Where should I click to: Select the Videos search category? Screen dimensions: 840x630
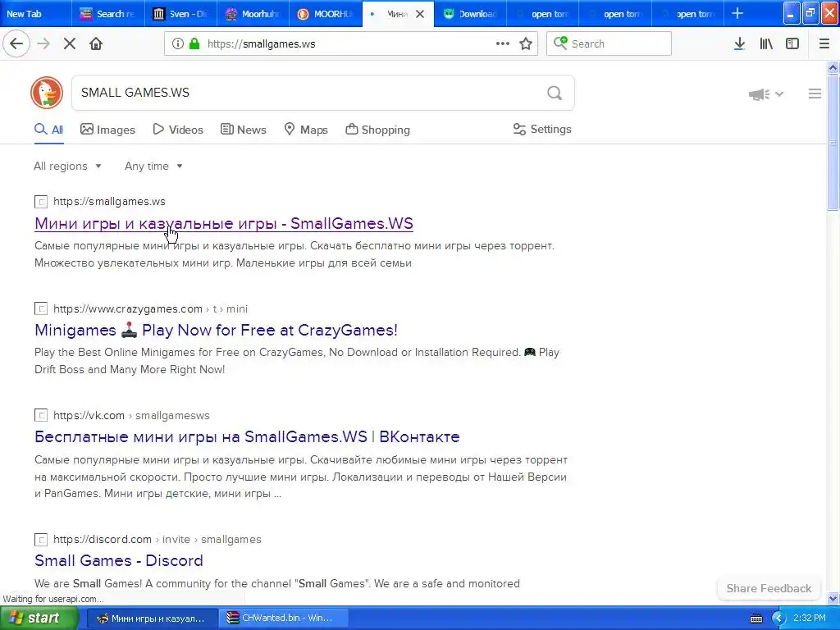pyautogui.click(x=178, y=130)
